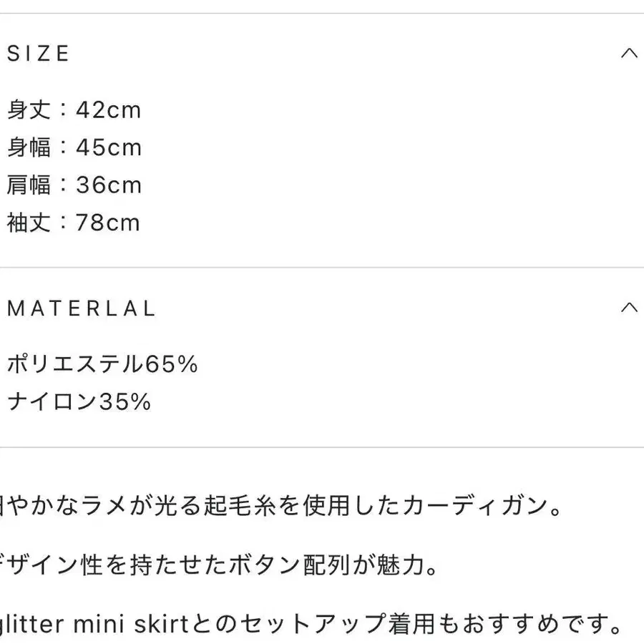
Task: Select the 身幅 label text
Action: point(29,148)
